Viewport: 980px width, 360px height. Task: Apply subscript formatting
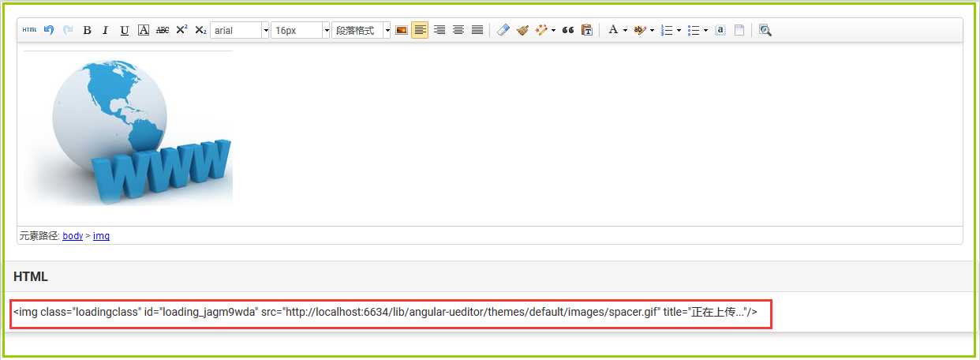pyautogui.click(x=200, y=30)
